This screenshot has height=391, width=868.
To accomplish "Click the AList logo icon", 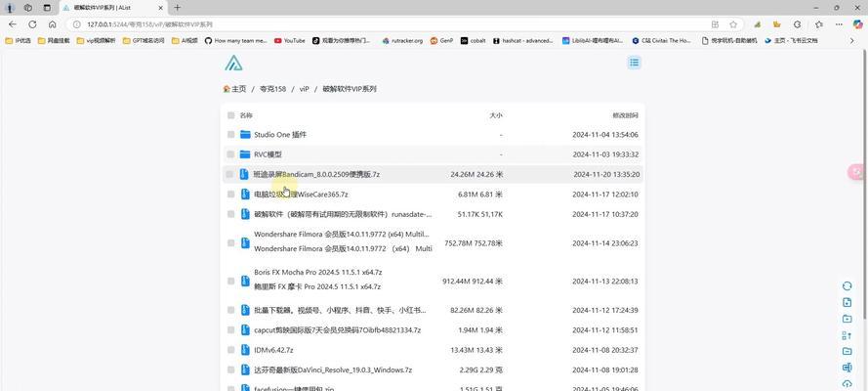I will 233,63.
